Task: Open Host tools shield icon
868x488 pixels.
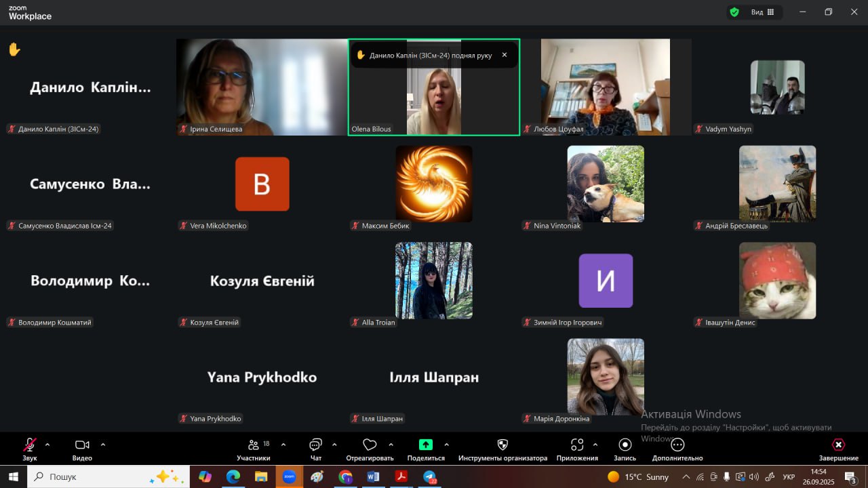Action: point(502,445)
